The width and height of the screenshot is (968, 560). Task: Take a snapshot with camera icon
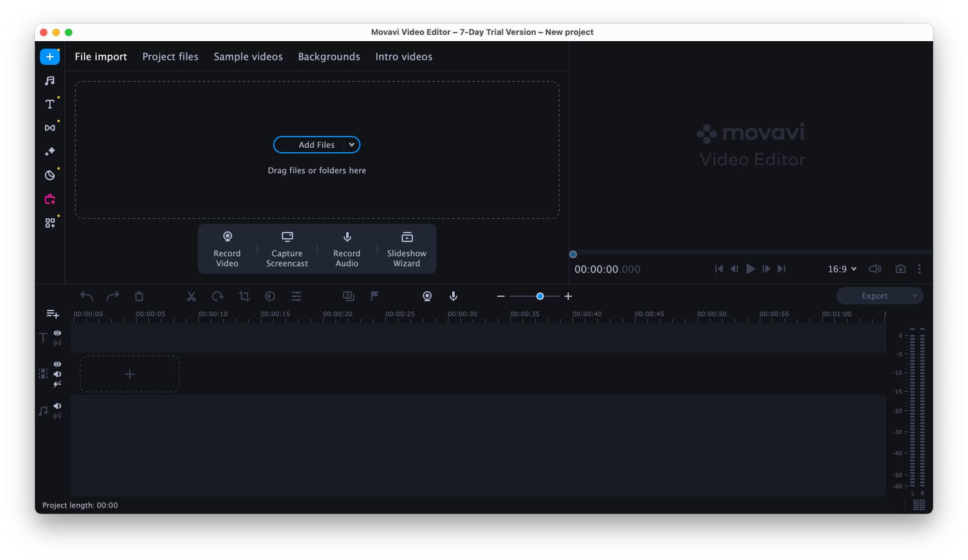[x=901, y=269]
